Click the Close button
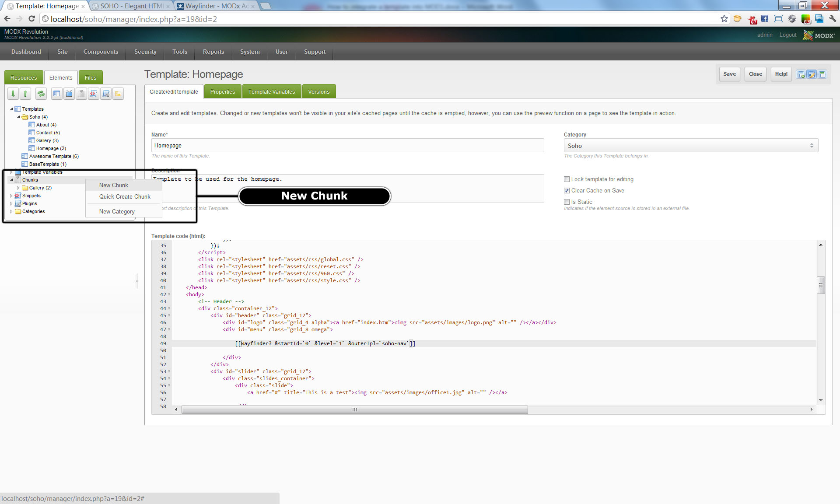Viewport: 840px width, 504px height. point(755,74)
